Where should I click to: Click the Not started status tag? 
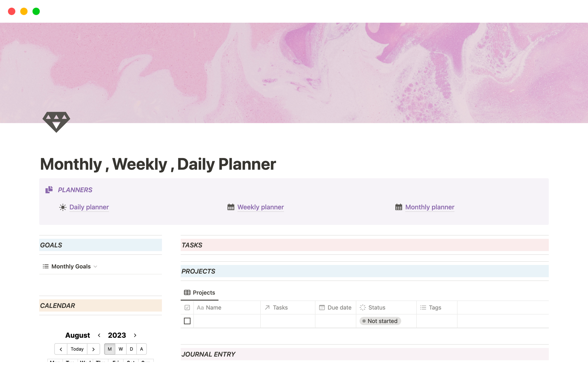pos(380,321)
